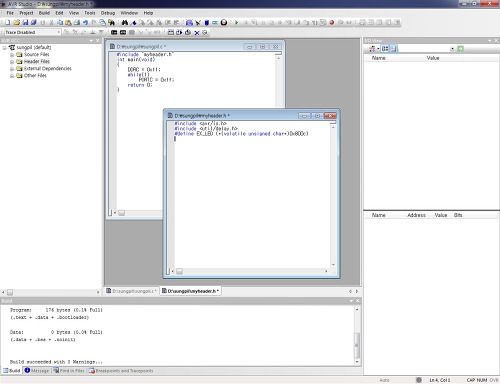This screenshot has height=384, width=500.
Task: Click the Save floppy disk icon
Action: 25,23
